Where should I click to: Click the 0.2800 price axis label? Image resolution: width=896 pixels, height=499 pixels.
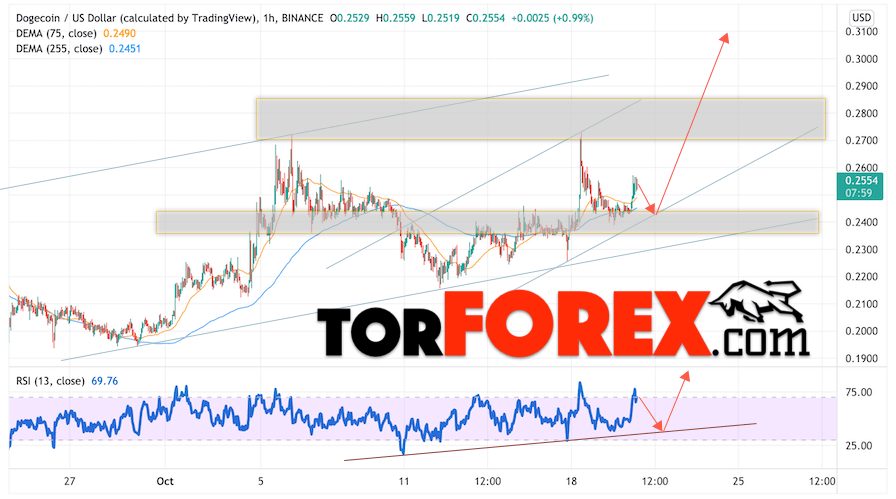[x=861, y=114]
